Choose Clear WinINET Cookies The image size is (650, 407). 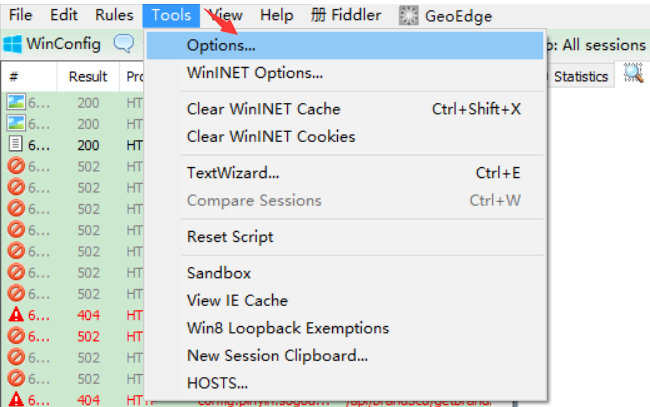pyautogui.click(x=270, y=136)
